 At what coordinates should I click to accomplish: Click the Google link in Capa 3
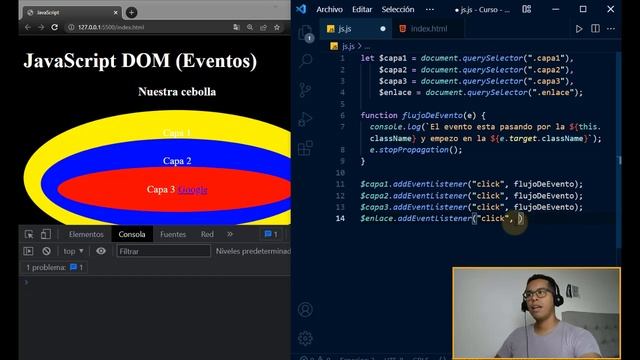(192, 189)
